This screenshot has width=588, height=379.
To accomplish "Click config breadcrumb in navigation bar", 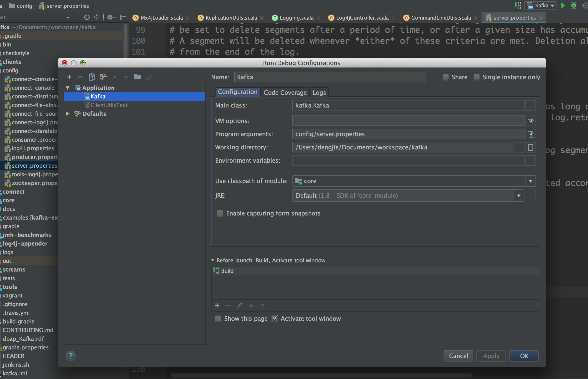I will click(21, 6).
